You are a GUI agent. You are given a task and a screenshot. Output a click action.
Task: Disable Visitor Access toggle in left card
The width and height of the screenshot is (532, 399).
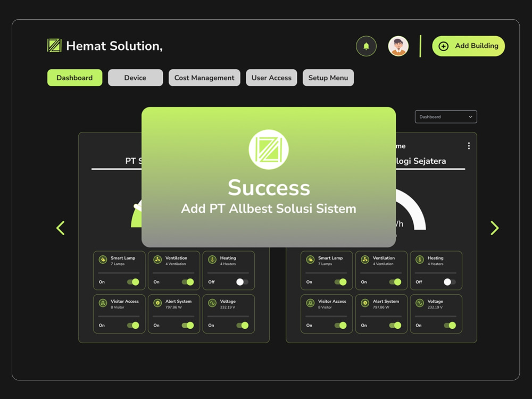point(133,326)
